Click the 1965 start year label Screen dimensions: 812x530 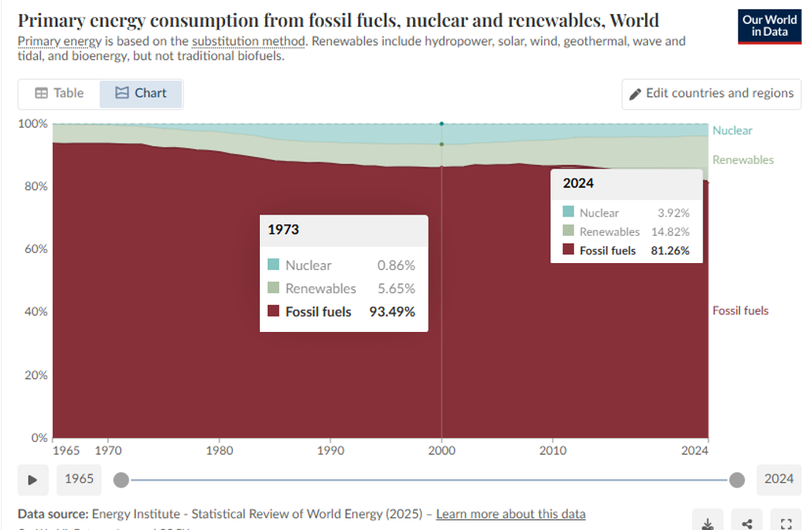[79, 479]
